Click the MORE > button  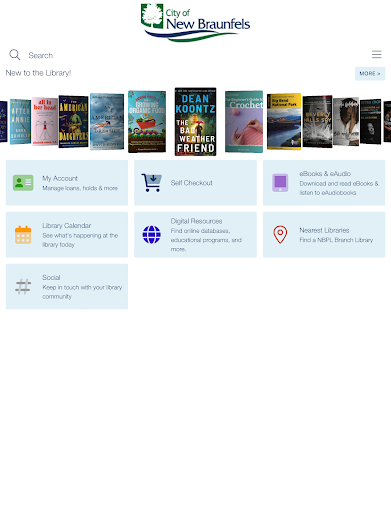370,74
